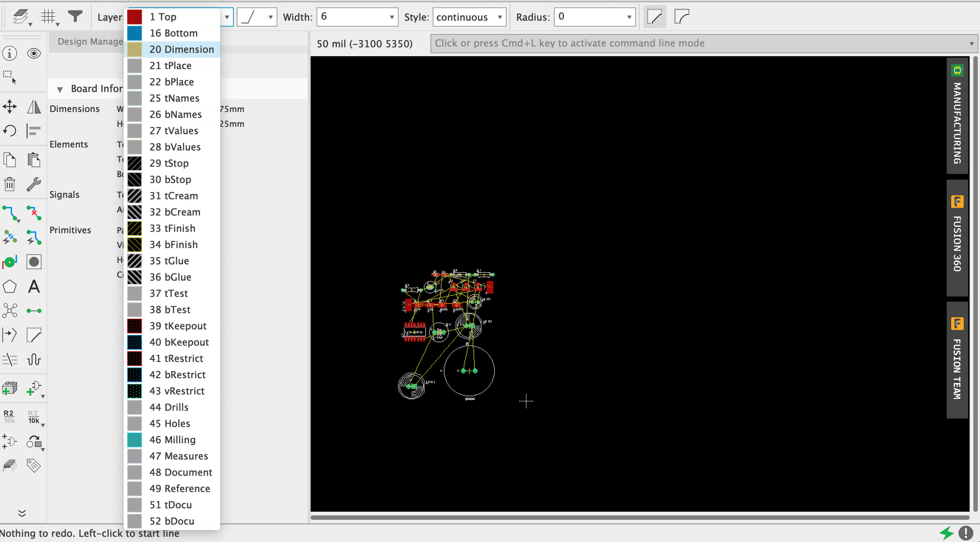The height and width of the screenshot is (542, 980).
Task: Open the layer settings stack icon
Action: 21,17
